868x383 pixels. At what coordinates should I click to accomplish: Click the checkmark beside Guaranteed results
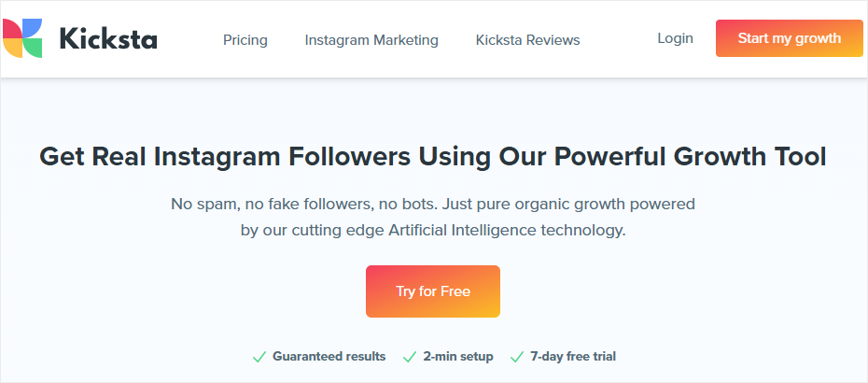pos(259,357)
